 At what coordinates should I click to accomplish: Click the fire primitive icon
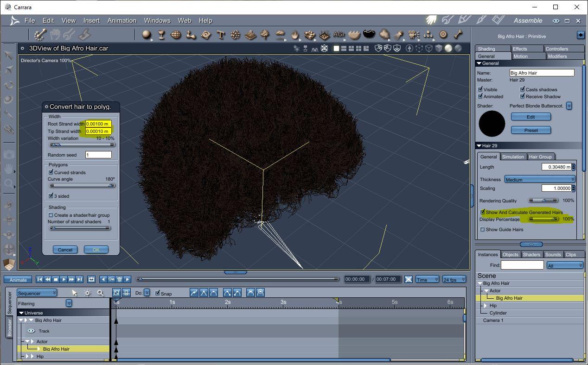click(295, 35)
